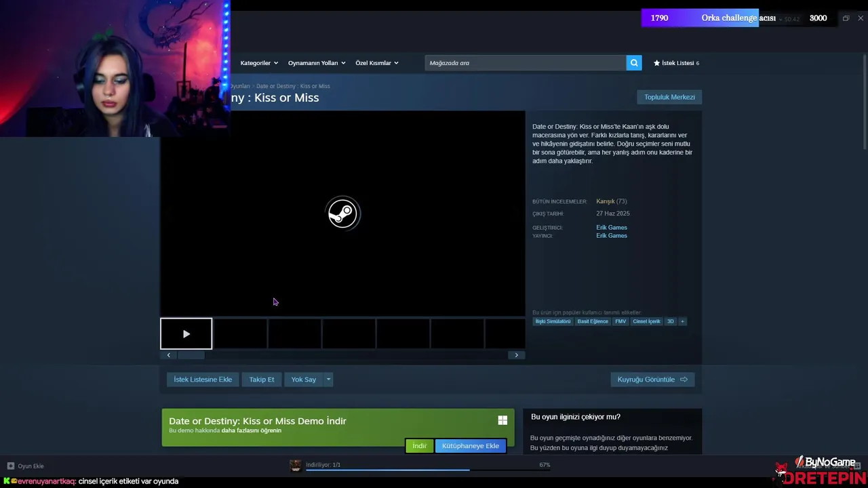The height and width of the screenshot is (488, 868).
Task: Click İstek Listesine Ekle button
Action: pos(203,380)
